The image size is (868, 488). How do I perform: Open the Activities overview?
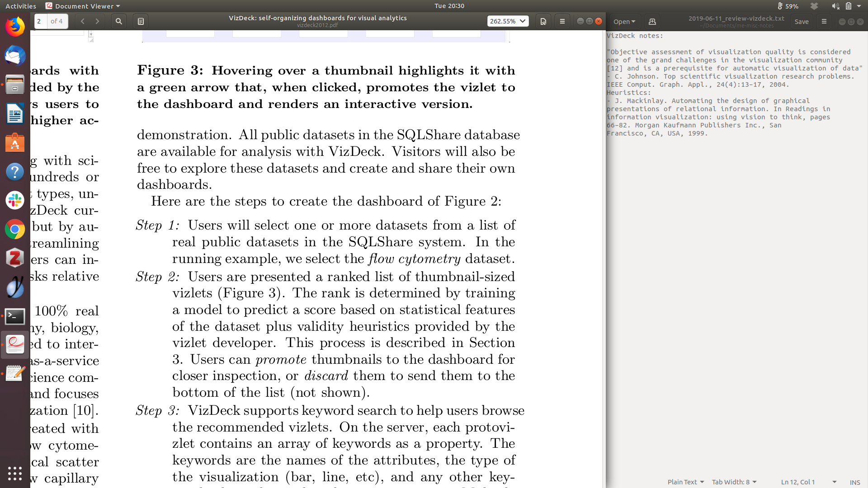[21, 6]
